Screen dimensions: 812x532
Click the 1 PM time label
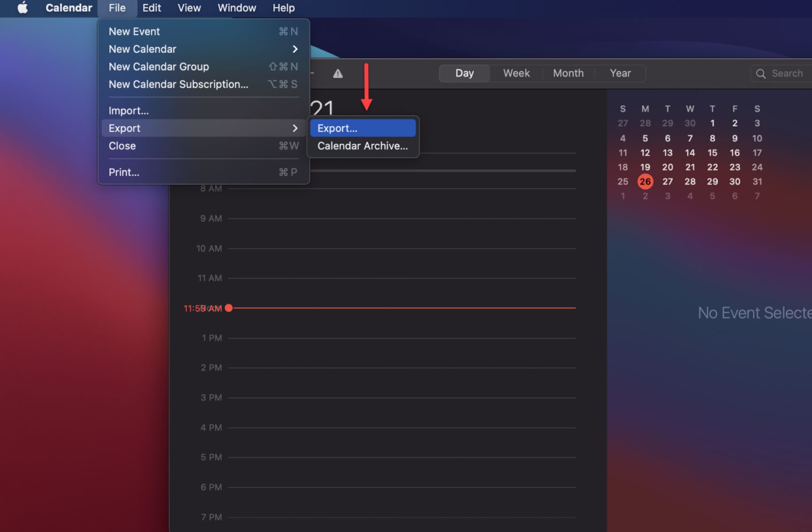pyautogui.click(x=212, y=338)
